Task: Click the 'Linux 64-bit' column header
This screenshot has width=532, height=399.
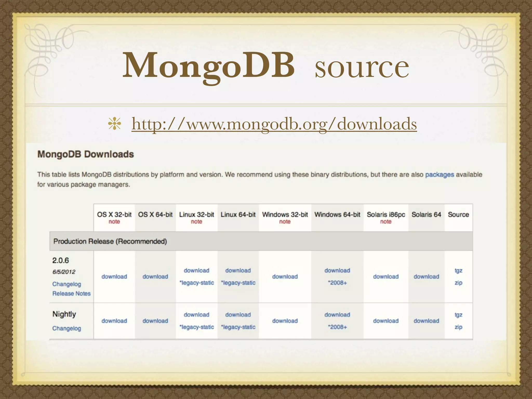Action: coord(238,215)
